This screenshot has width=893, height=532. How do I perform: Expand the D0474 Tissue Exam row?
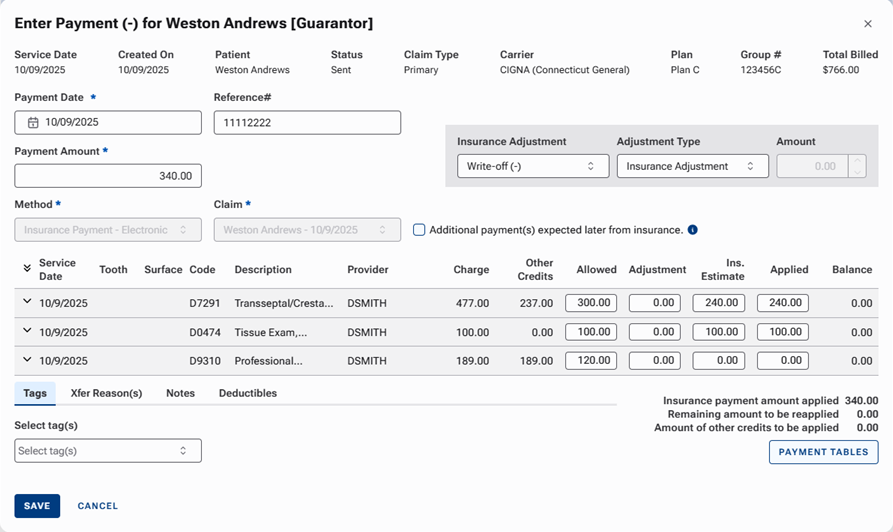(26, 331)
